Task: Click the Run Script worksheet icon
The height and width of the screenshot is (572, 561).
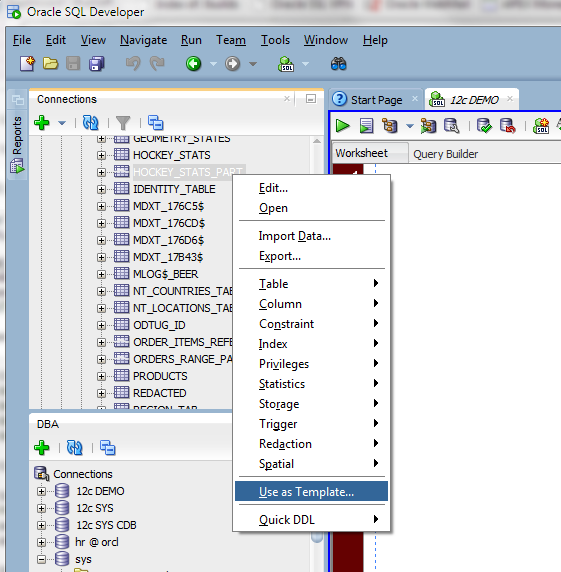Action: tap(366, 126)
